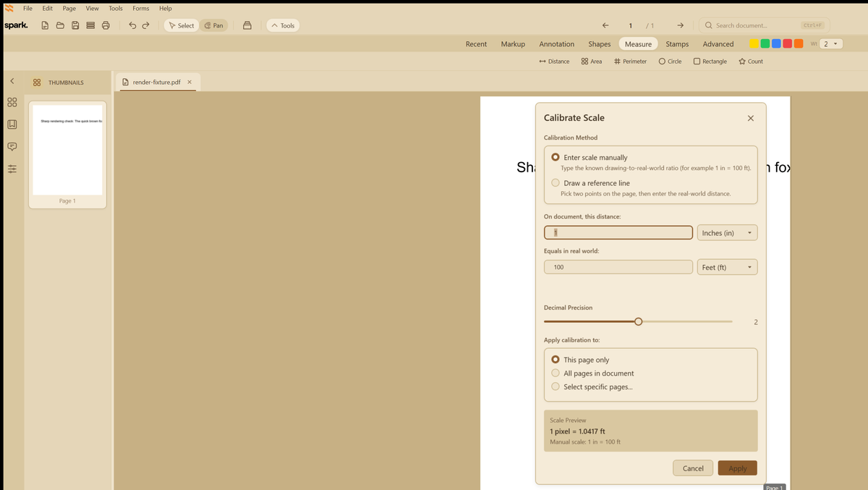Screen dimensions: 868x490
Task: Click the stacked pages icon beside save
Action: point(90,25)
